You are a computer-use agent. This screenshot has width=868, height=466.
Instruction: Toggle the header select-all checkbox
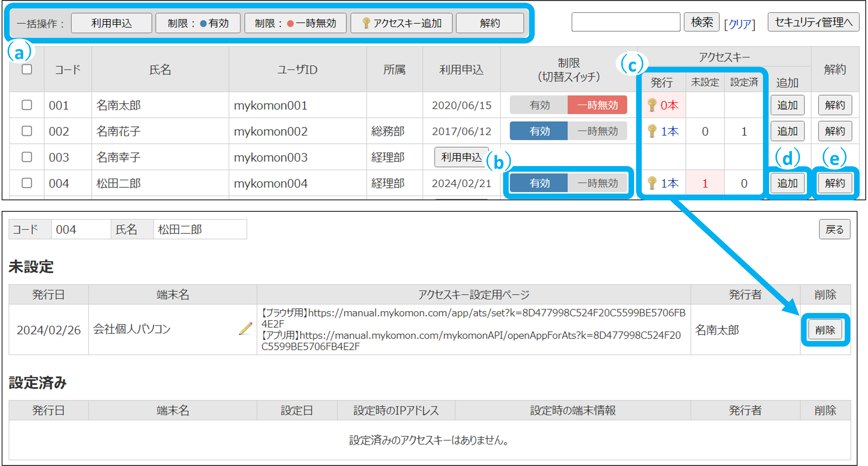pos(27,70)
